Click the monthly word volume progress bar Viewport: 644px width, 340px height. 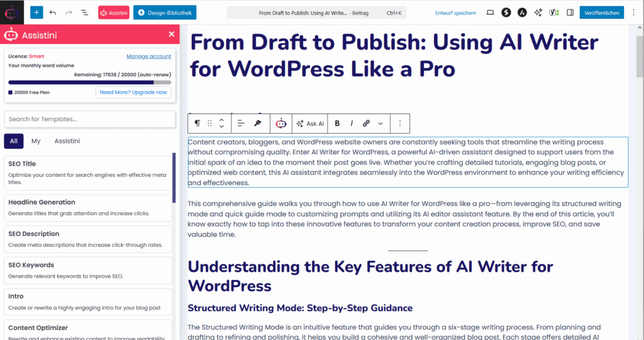coord(89,82)
